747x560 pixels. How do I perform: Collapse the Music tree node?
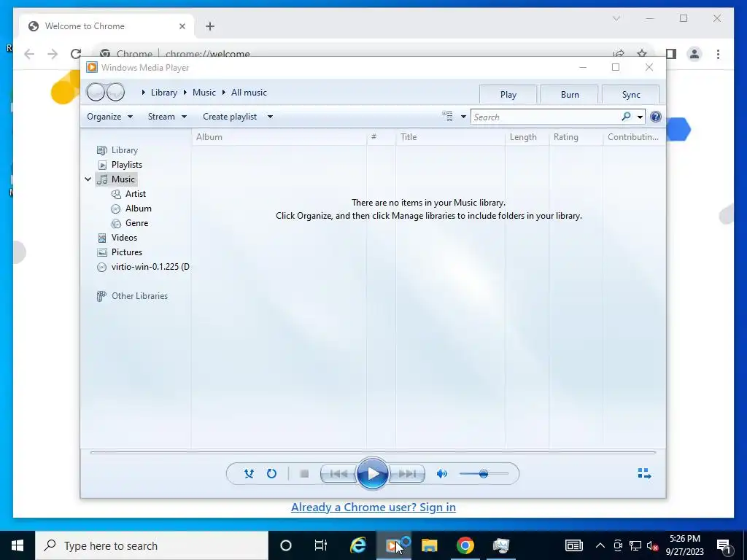(x=88, y=179)
